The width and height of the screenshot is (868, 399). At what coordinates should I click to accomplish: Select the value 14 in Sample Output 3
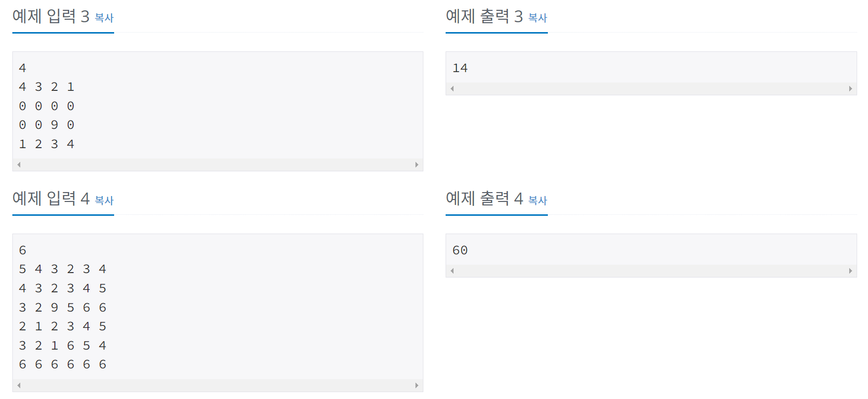click(461, 68)
